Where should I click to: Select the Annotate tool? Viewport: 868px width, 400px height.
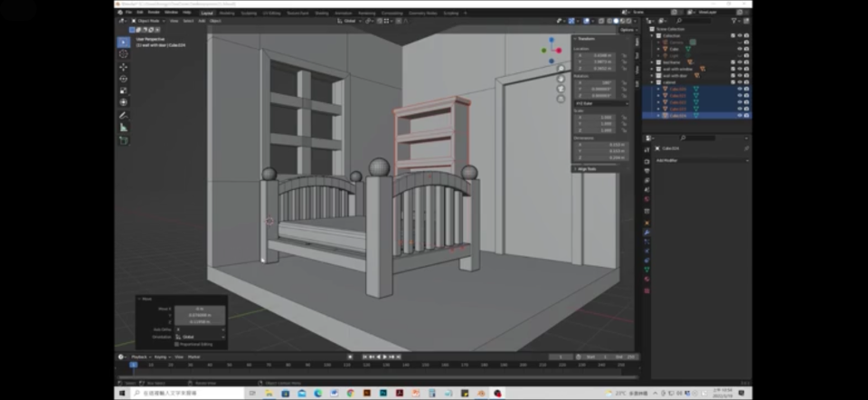[124, 115]
